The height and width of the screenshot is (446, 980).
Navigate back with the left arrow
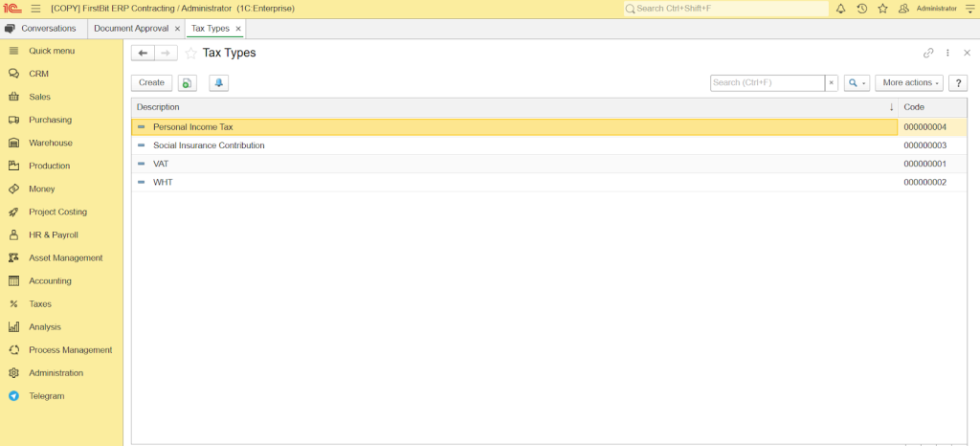point(143,54)
